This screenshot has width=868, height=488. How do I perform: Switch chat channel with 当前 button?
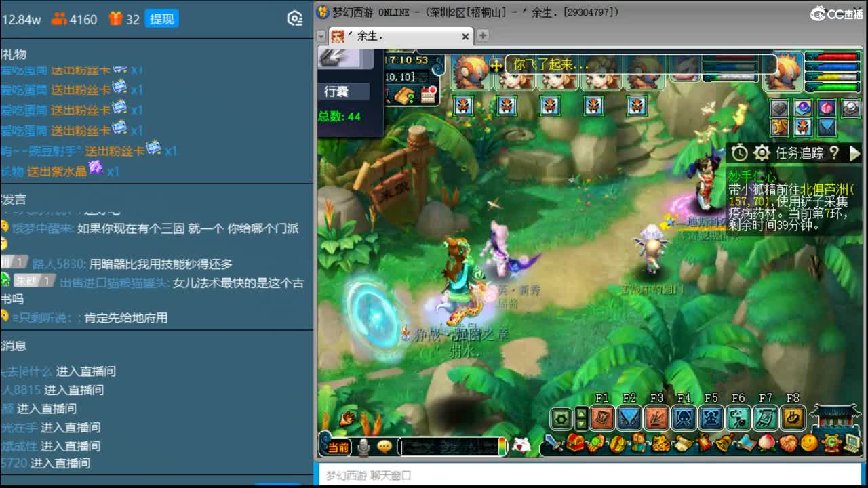point(337,447)
